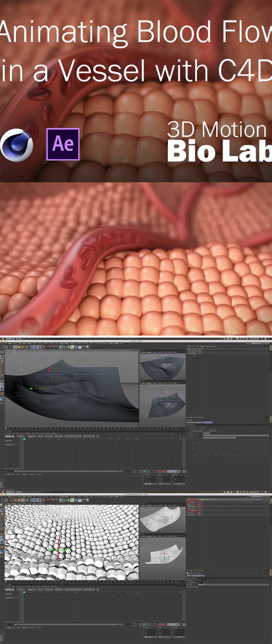This screenshot has height=644, width=272.
Task: Switch to Soft Selection tab in upper attributes panel
Action: tap(208, 422)
